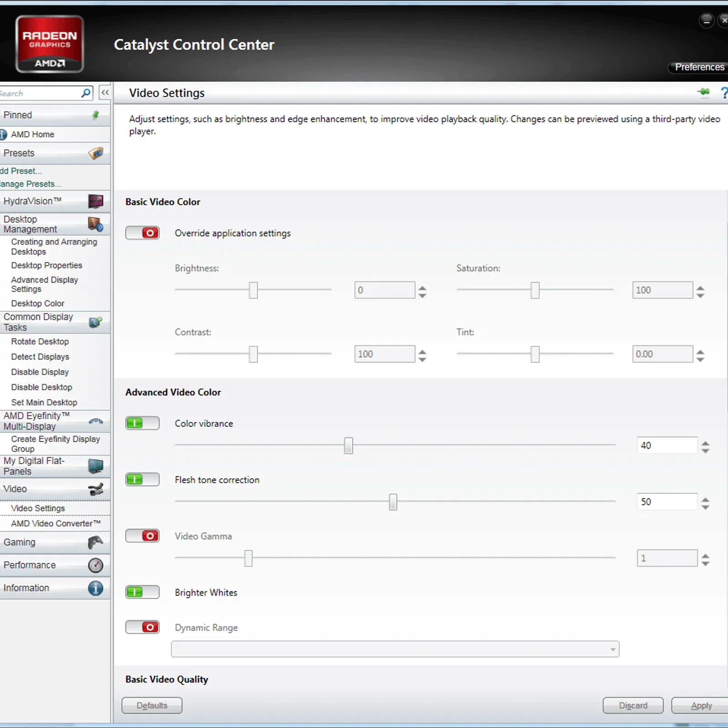Click the Video Gamma slider handle

coord(248,558)
